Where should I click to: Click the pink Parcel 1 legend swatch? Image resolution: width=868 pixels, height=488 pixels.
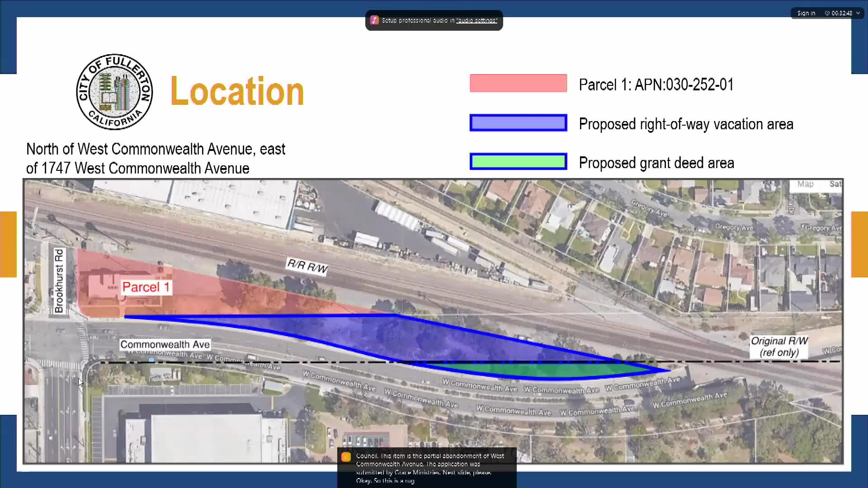[x=518, y=83]
